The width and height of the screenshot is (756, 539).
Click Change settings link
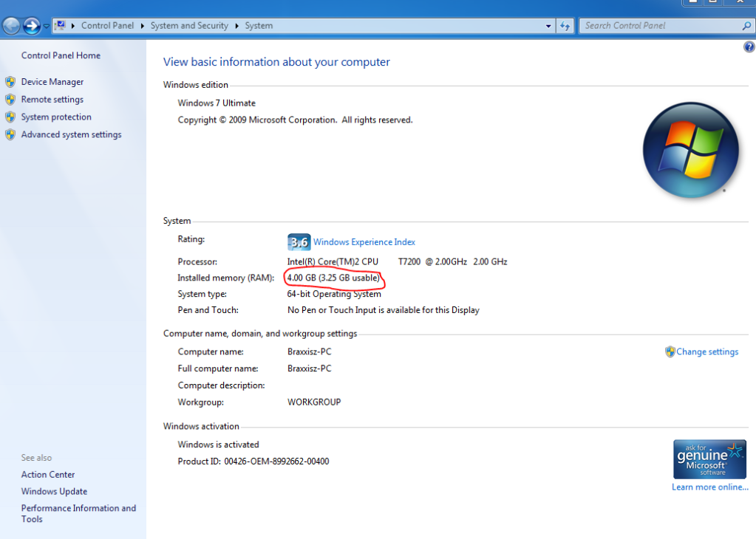point(706,351)
